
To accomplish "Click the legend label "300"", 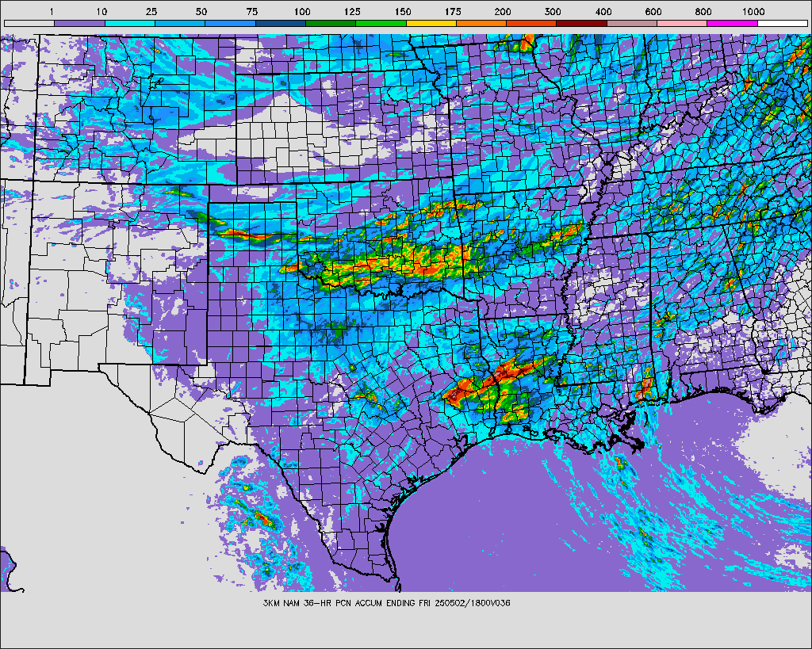I will pyautogui.click(x=553, y=12).
